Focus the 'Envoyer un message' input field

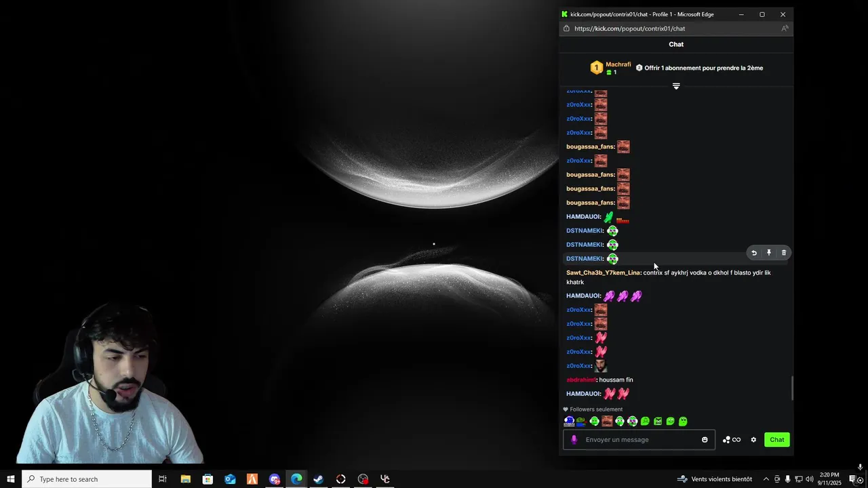point(639,440)
